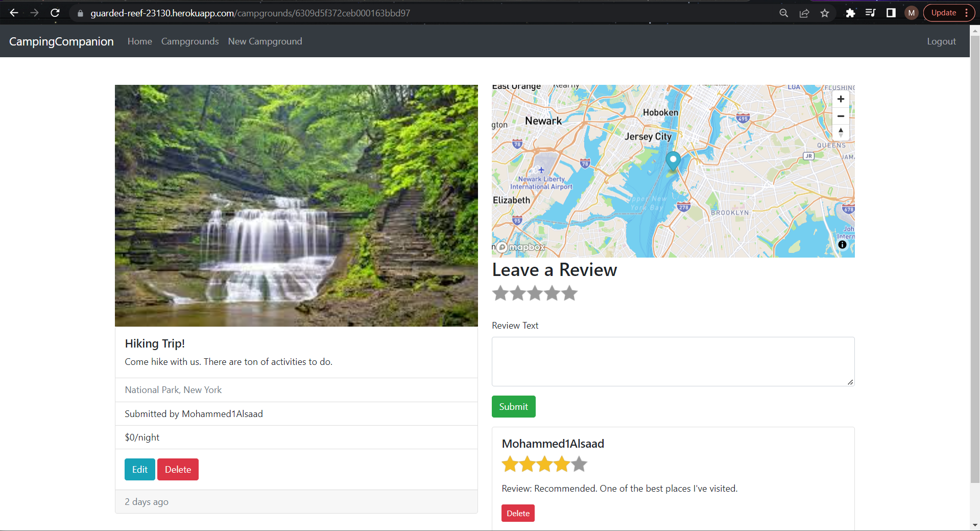This screenshot has height=531, width=980.
Task: Rate five stars on the review form
Action: point(569,293)
